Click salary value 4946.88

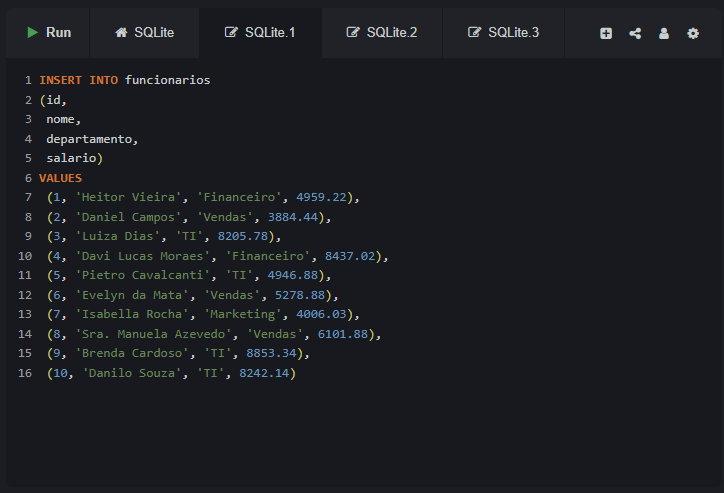pyautogui.click(x=293, y=275)
